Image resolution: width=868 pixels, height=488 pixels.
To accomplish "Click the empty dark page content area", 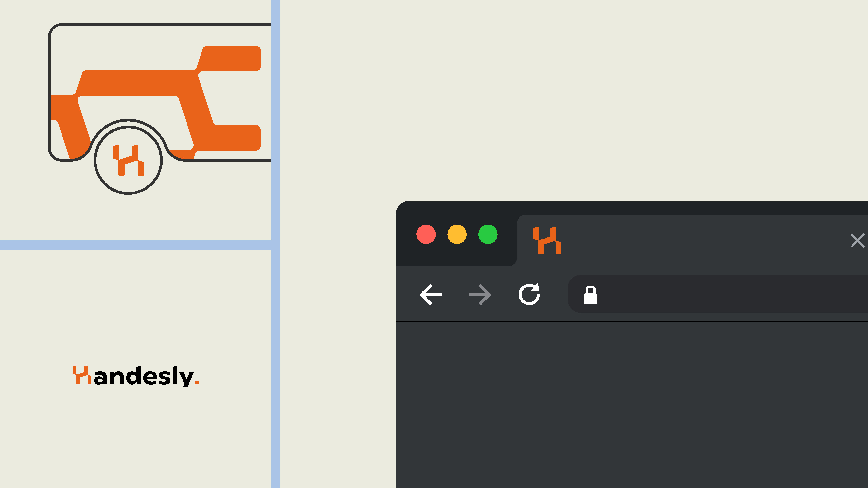I will point(632,404).
